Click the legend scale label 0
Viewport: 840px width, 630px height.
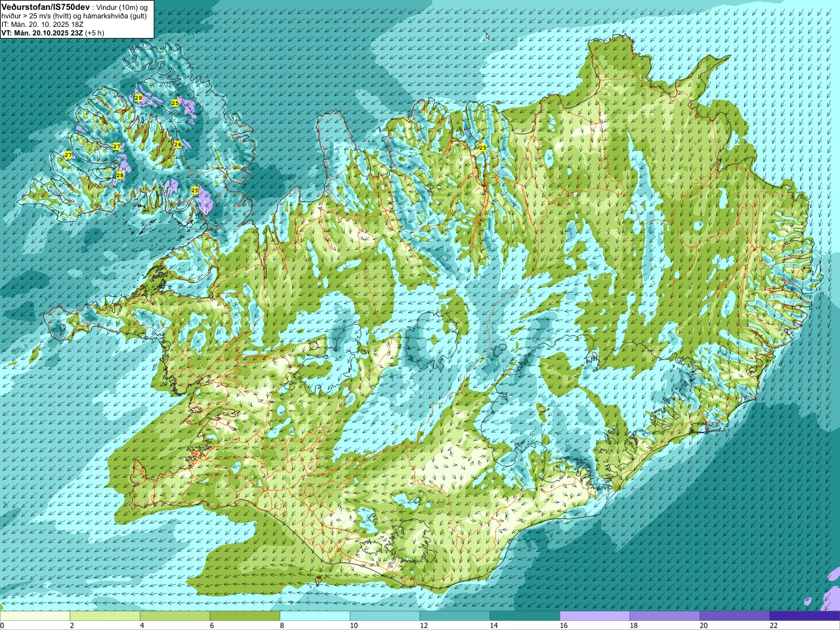[x=2, y=625]
